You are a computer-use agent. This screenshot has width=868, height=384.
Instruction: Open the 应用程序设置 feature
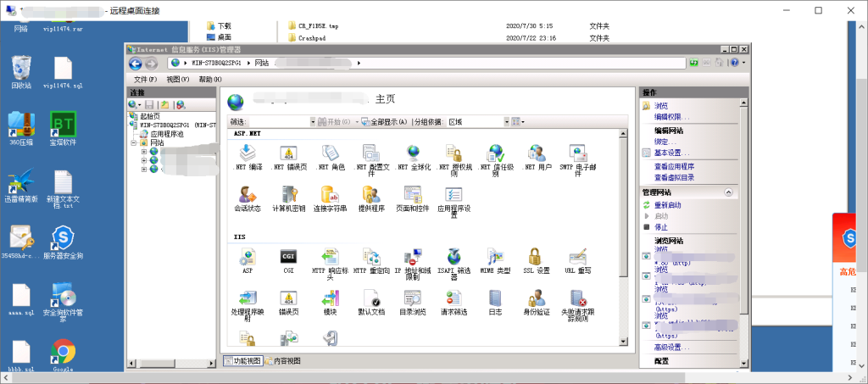point(454,203)
